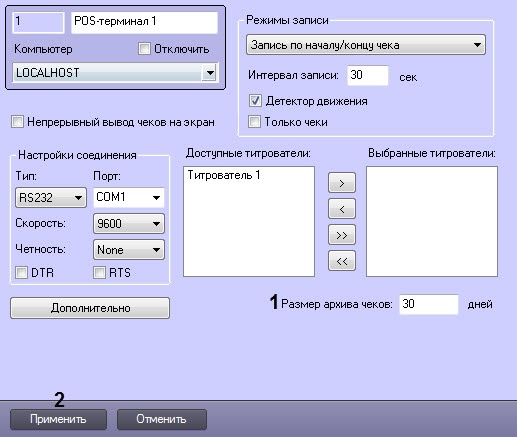517x437 pixels.
Task: Add all titlers with >> button
Action: coord(342,235)
